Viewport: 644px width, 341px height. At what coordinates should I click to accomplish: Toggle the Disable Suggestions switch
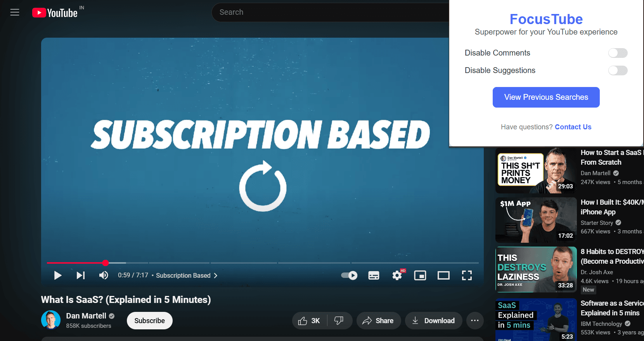pyautogui.click(x=618, y=70)
